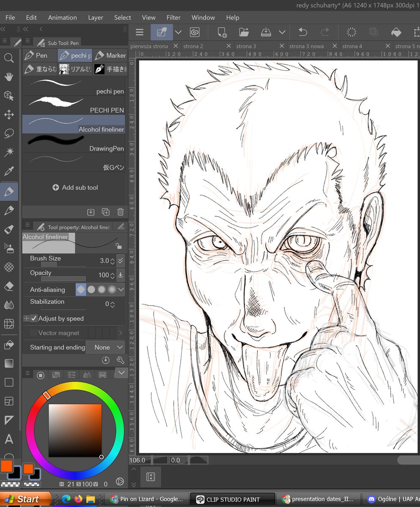Select the Operation object tool
This screenshot has width=420, height=507.
[9, 95]
